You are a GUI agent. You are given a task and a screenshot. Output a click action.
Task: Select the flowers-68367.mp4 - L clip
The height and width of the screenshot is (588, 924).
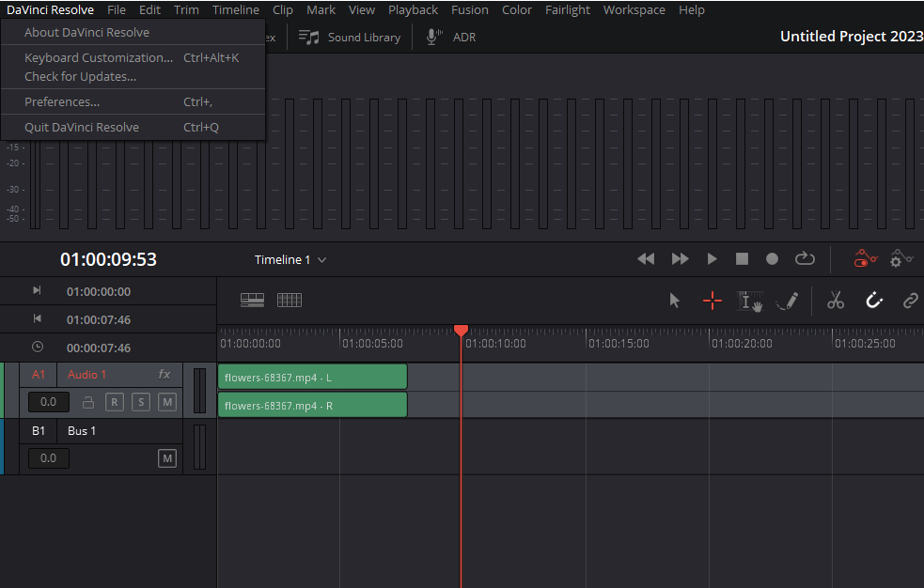pyautogui.click(x=312, y=377)
